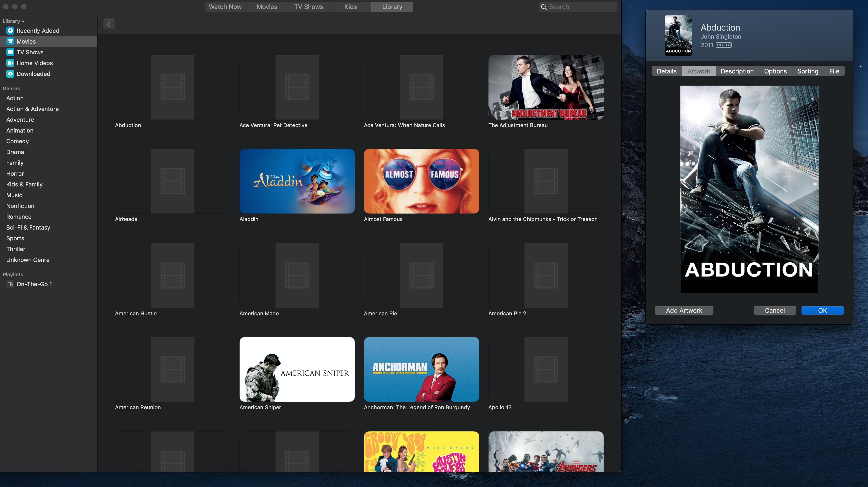
Task: Open the Kids tab
Action: pyautogui.click(x=350, y=7)
